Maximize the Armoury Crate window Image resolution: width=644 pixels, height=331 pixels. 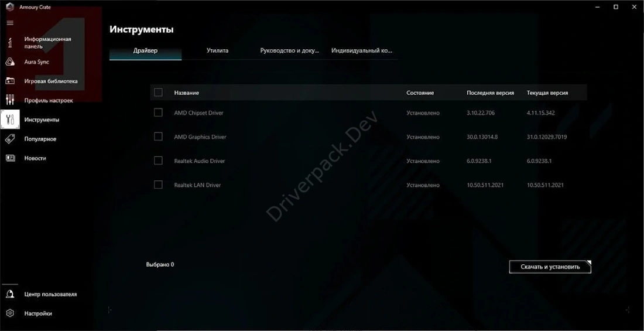616,7
